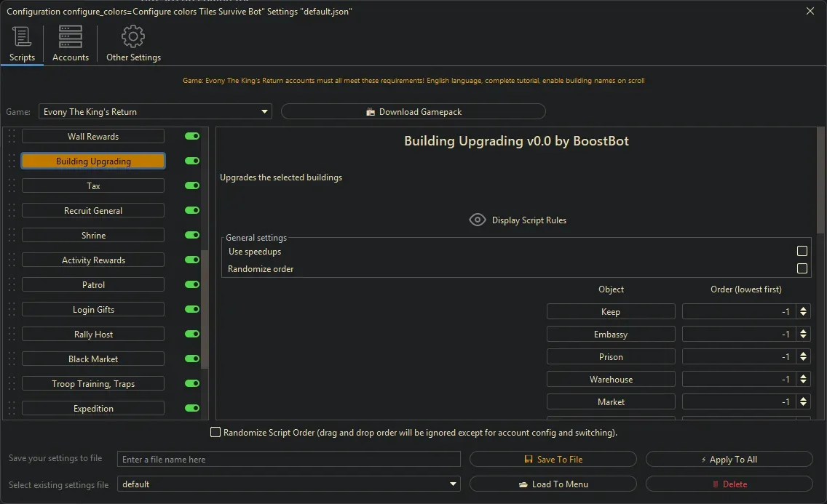Expand the existing settings file dropdown
This screenshot has height=504, width=827.
453,484
